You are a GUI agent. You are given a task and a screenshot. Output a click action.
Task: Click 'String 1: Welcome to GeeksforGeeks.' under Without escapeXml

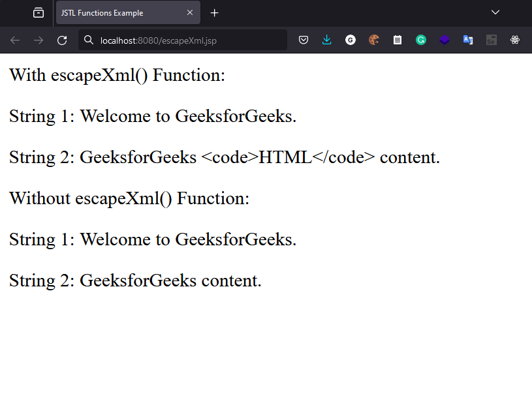click(x=153, y=239)
